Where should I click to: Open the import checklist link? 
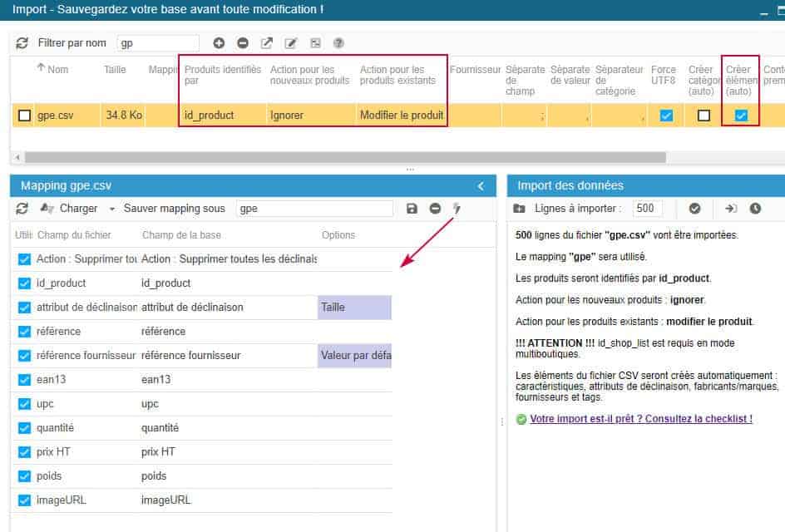click(x=640, y=419)
